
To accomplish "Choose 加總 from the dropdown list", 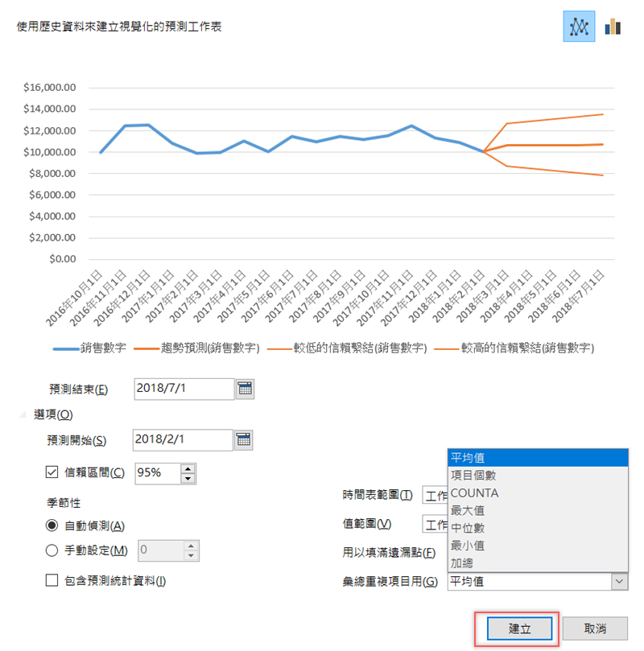I will (462, 563).
